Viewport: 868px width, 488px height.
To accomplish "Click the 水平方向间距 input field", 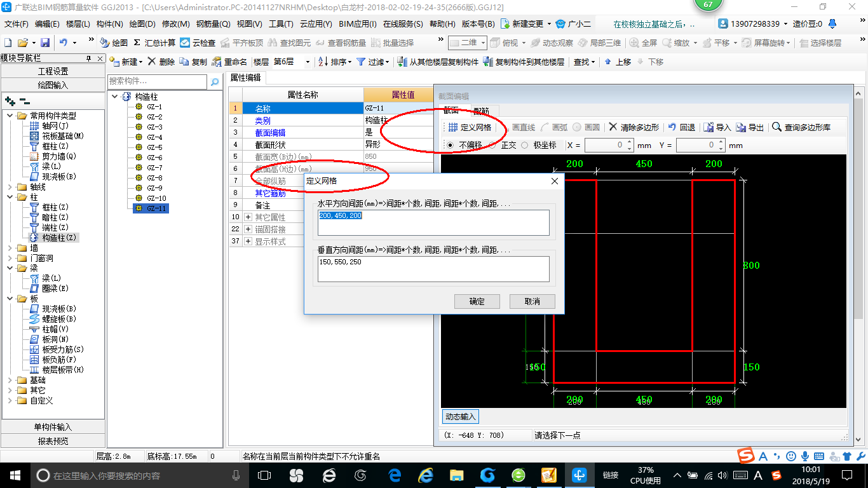I will coord(433,222).
